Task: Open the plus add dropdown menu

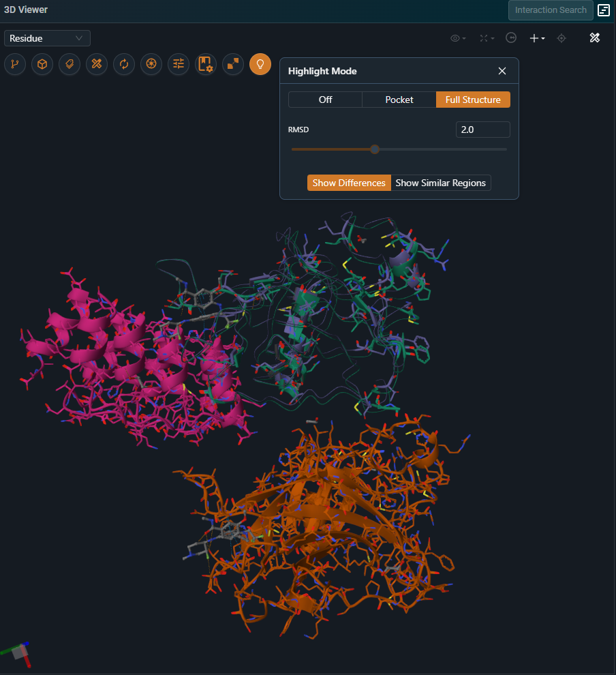Action: tap(537, 38)
